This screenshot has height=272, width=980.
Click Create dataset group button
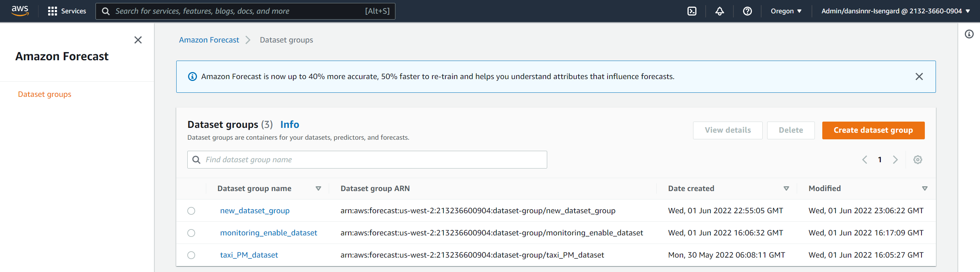[x=873, y=130]
